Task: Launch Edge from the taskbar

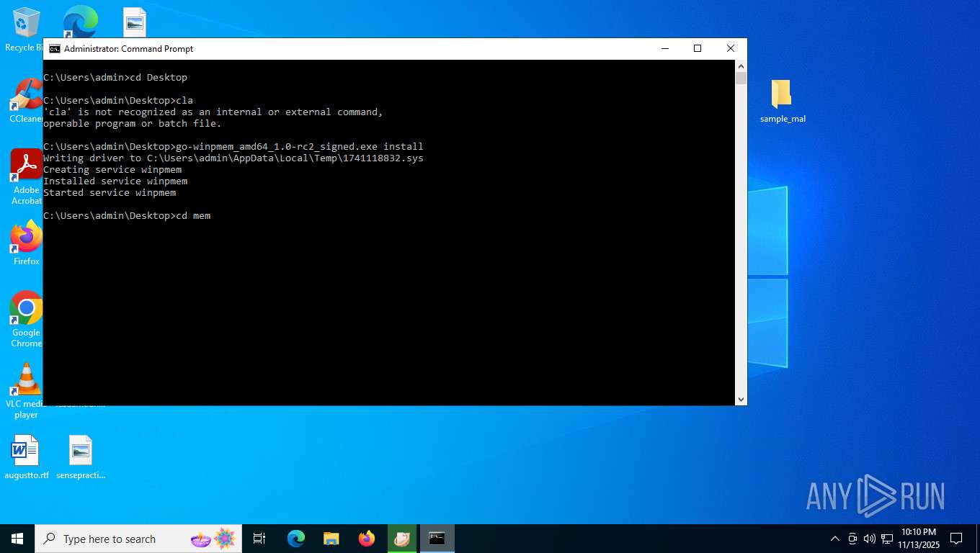Action: pos(296,539)
